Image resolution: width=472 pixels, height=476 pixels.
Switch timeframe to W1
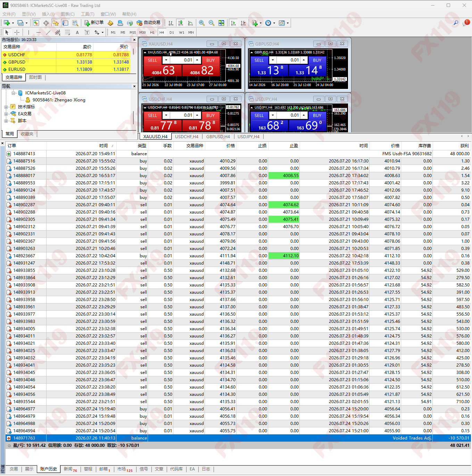tap(182, 32)
